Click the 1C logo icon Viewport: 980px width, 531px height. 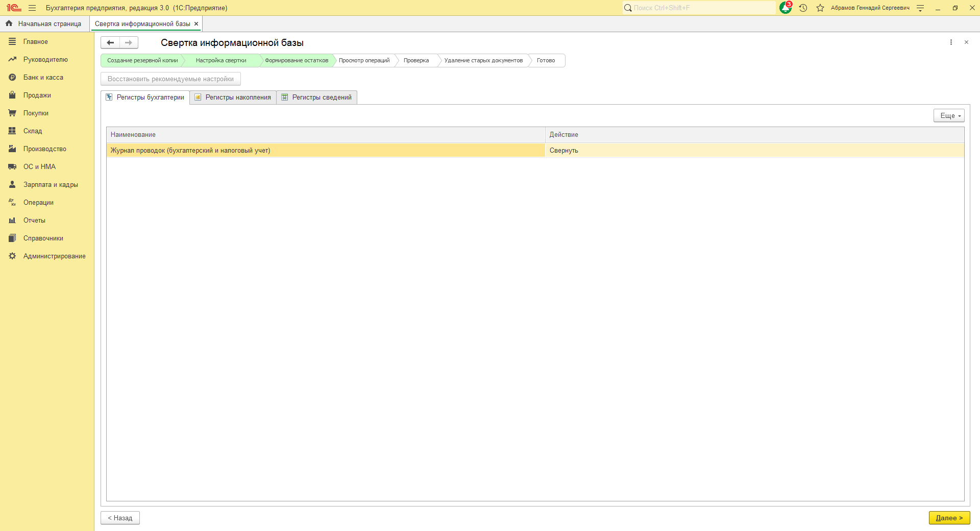[x=14, y=8]
